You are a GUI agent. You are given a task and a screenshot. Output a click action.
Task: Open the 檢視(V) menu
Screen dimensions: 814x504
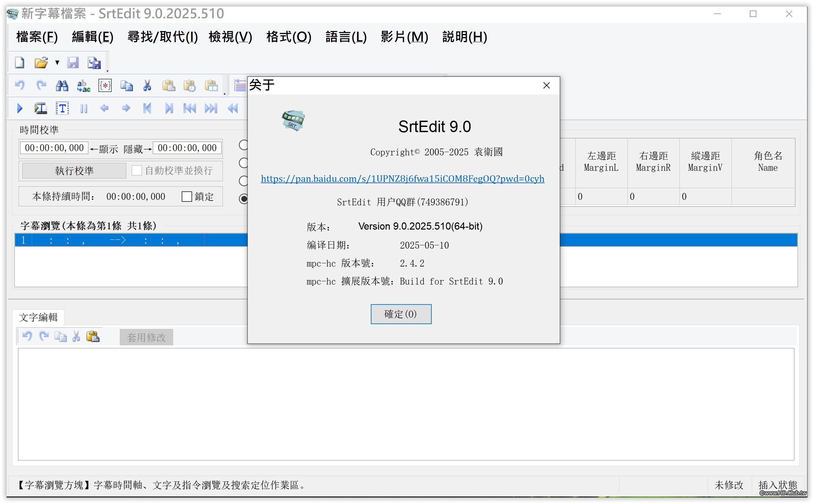230,37
